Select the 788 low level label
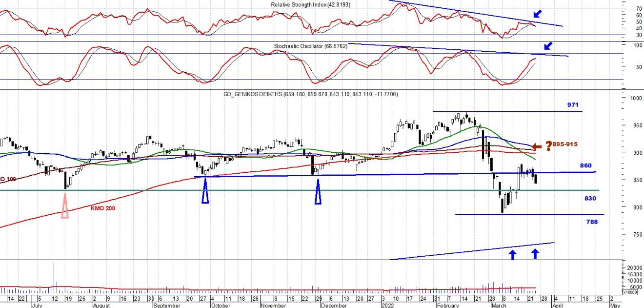This screenshot has height=308, width=644. click(592, 222)
